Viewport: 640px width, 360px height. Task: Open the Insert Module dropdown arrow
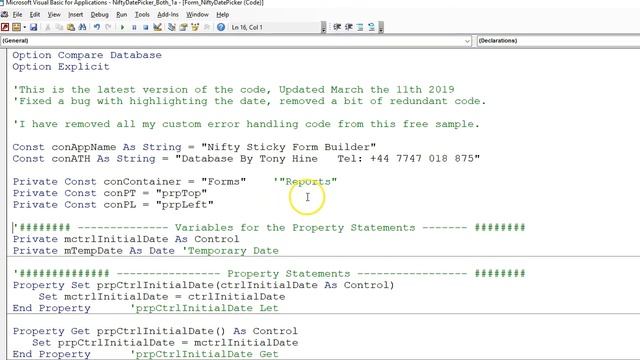[x=24, y=27]
